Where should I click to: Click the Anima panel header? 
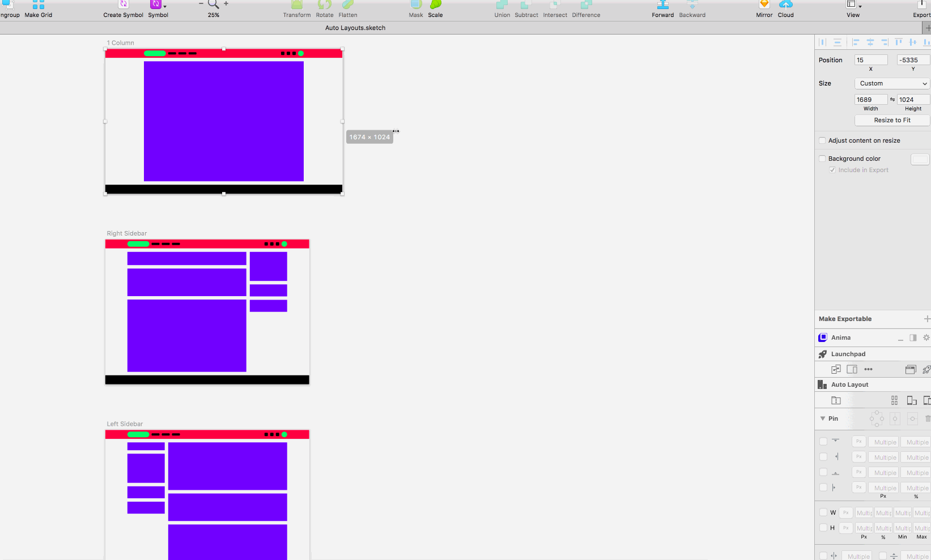(x=873, y=337)
